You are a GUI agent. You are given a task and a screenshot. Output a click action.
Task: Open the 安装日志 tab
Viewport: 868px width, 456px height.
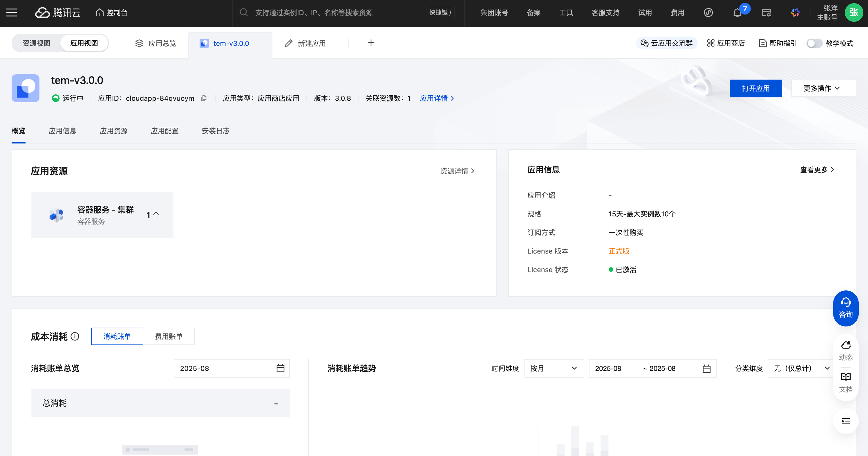pyautogui.click(x=215, y=131)
